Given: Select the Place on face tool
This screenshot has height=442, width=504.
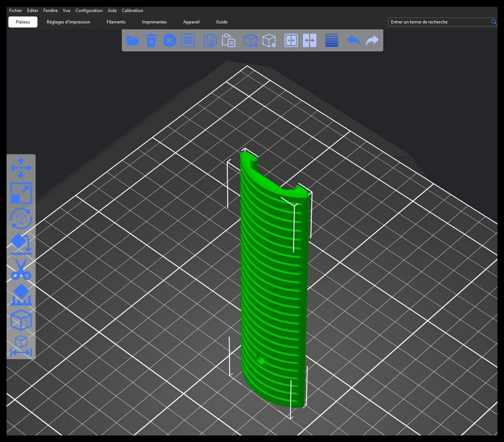Looking at the screenshot, I should click(21, 244).
